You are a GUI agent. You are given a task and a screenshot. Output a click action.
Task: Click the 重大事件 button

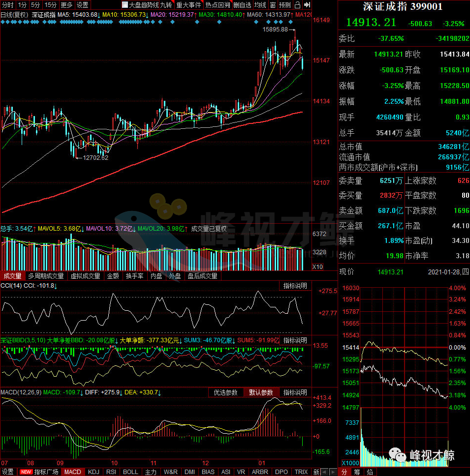[188, 5]
